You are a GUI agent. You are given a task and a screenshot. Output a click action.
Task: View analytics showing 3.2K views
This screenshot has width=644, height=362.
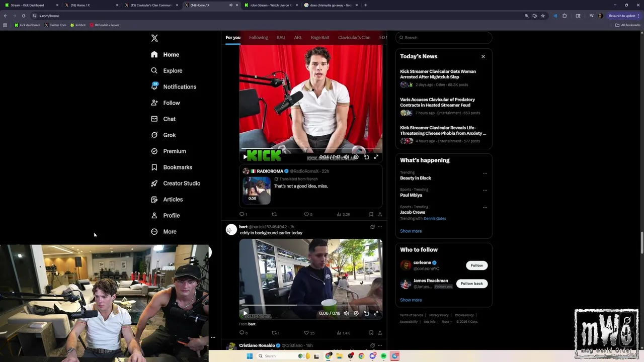343,214
